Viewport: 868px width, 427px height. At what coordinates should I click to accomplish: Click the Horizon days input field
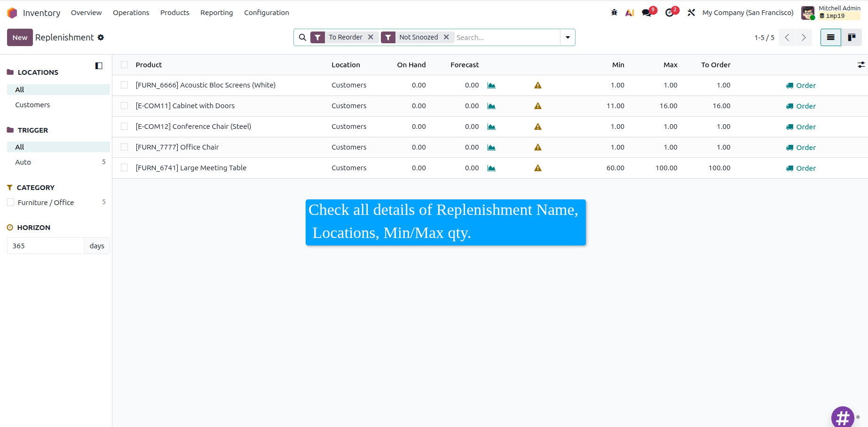pyautogui.click(x=46, y=245)
